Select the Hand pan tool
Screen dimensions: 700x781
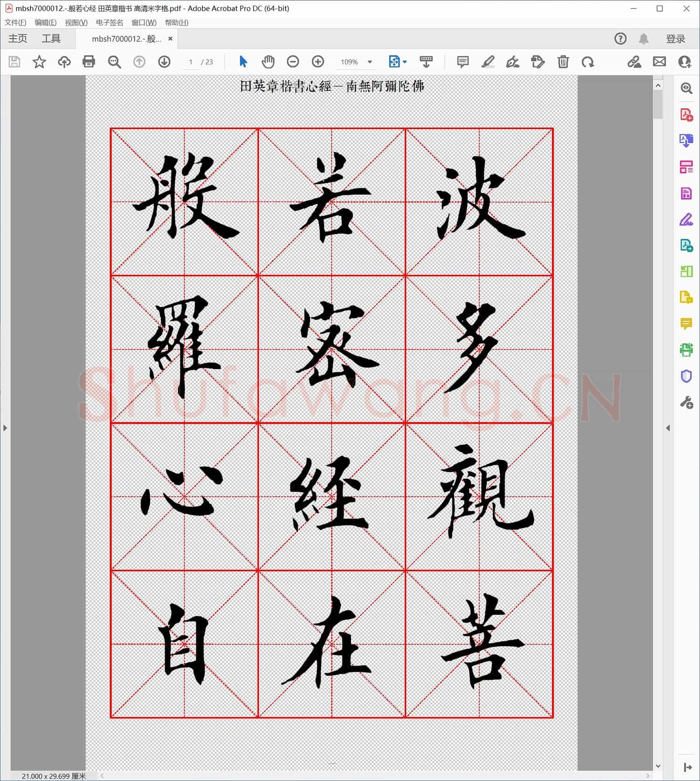click(268, 62)
